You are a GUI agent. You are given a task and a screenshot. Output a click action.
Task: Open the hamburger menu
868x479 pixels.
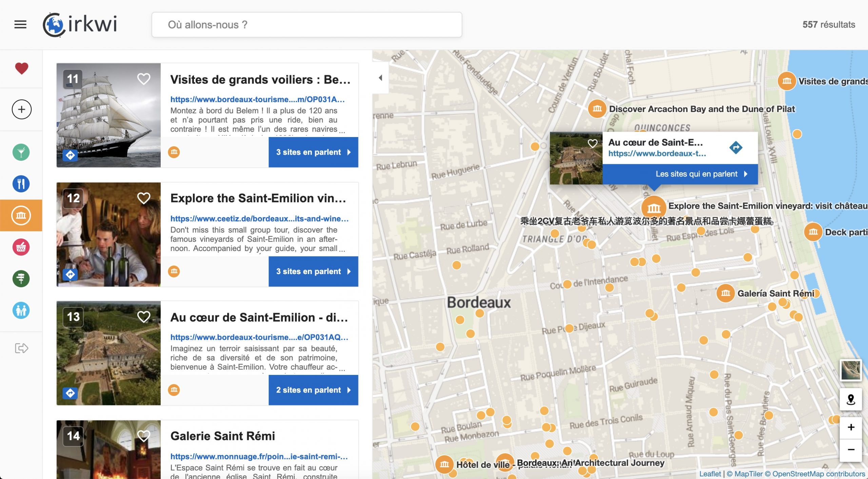(20, 24)
